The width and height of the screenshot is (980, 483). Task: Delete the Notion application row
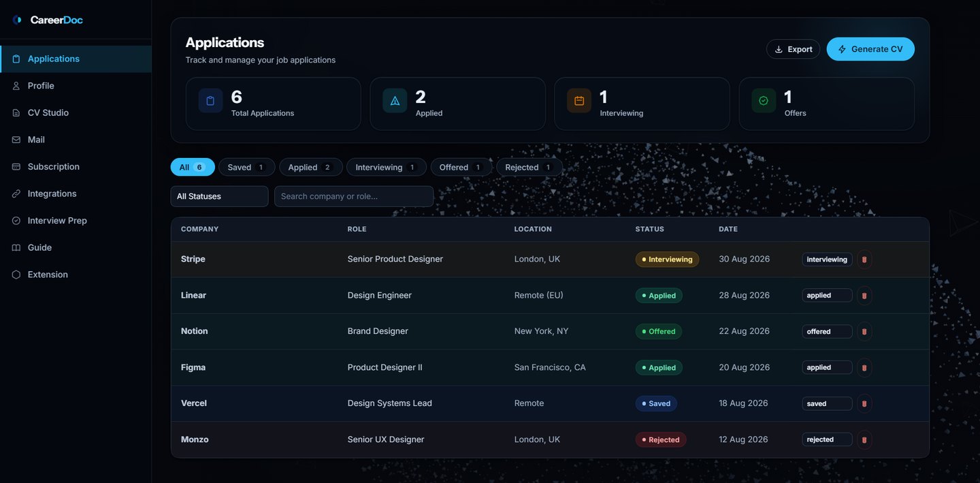(864, 332)
